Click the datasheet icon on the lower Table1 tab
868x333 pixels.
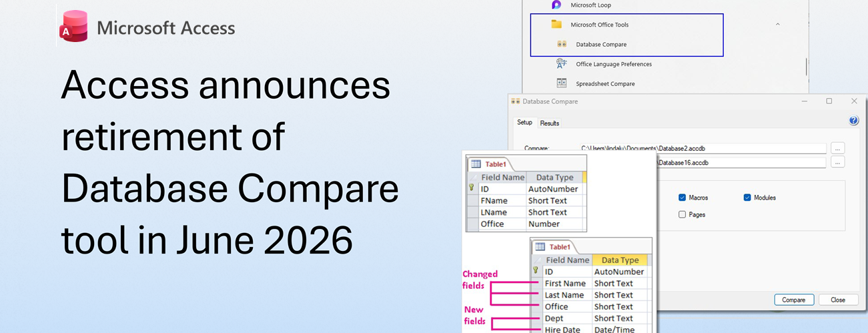click(x=540, y=247)
